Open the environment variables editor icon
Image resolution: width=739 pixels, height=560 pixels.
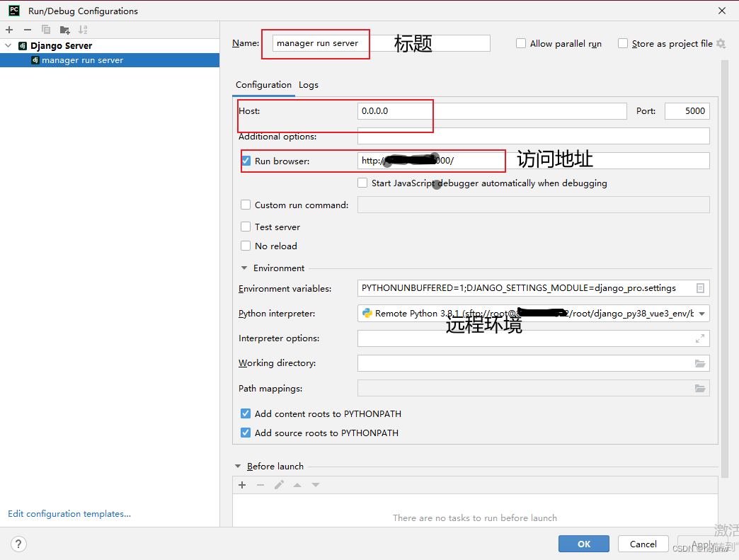(700, 288)
